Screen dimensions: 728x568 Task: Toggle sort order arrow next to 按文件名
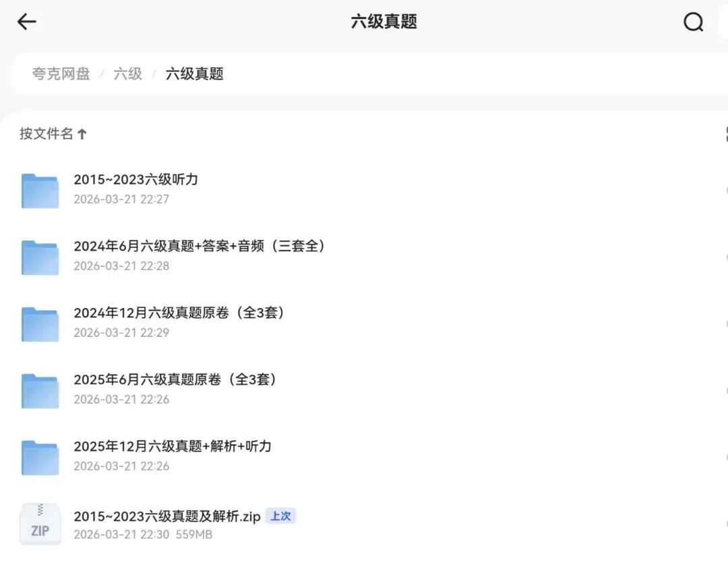tap(82, 134)
